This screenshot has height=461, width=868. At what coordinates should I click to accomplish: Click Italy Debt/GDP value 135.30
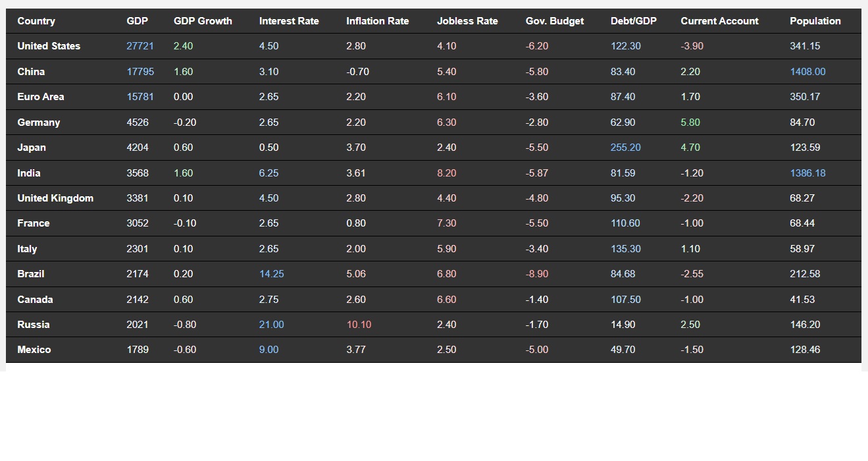tap(625, 249)
